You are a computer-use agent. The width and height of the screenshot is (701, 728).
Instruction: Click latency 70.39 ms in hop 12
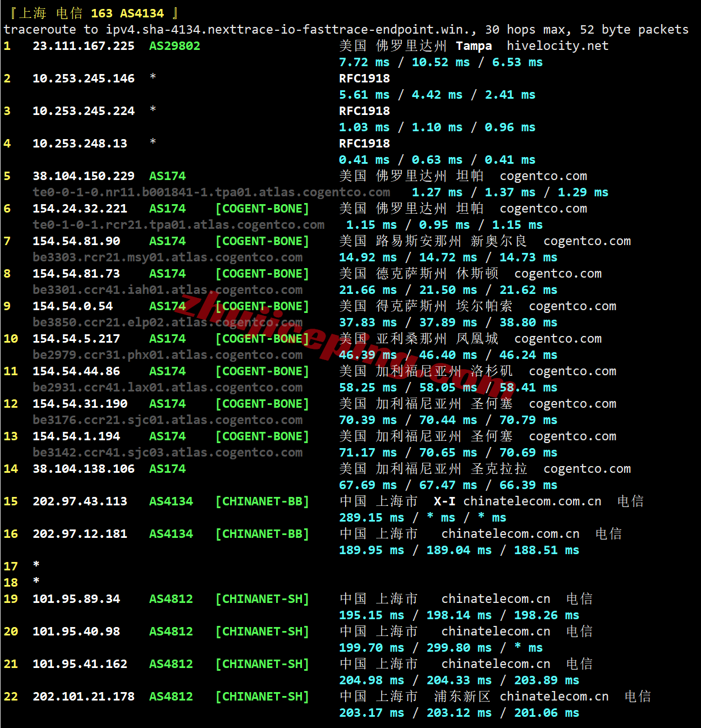click(368, 420)
